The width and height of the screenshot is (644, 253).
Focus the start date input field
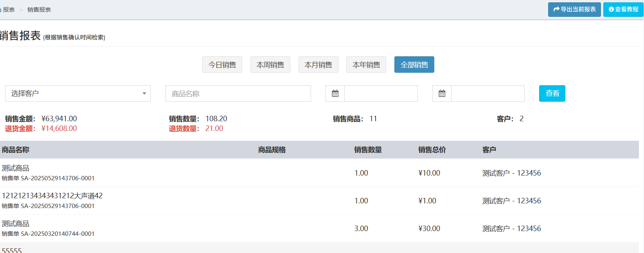click(381, 93)
